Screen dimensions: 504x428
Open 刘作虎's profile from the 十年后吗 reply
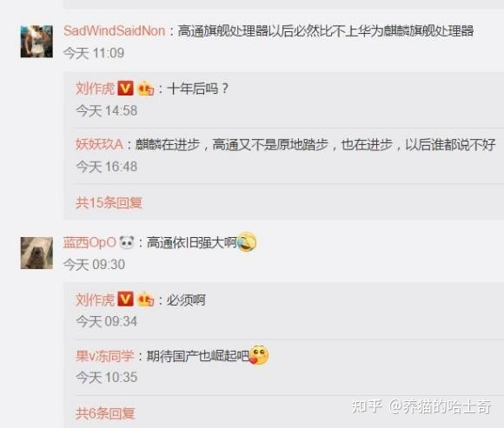click(95, 89)
